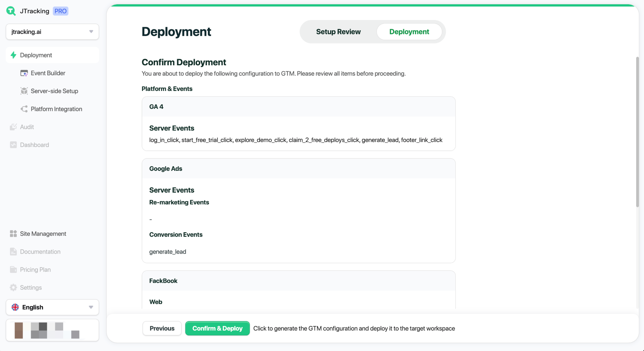Click the Confirm & Deploy button
The width and height of the screenshot is (644, 351).
217,328
